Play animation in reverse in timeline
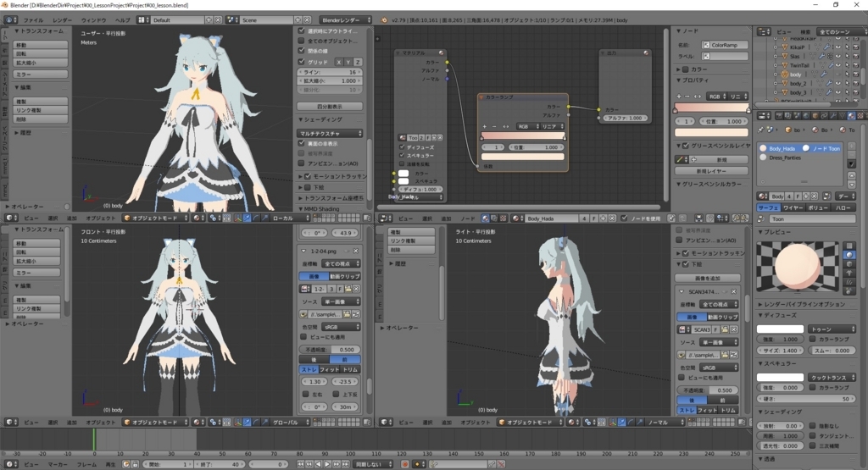 point(319,464)
